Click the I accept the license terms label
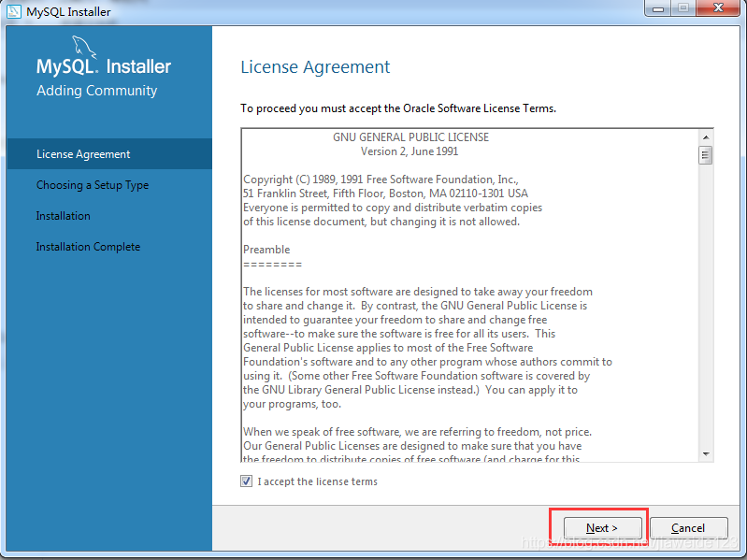The width and height of the screenshot is (747, 560). tap(317, 481)
